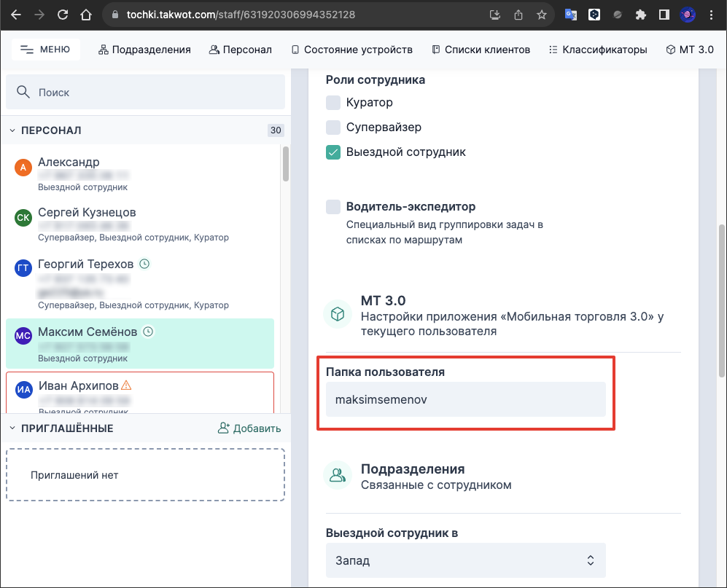Enable the Куратор role checkbox
This screenshot has height=588, width=727.
(x=333, y=103)
